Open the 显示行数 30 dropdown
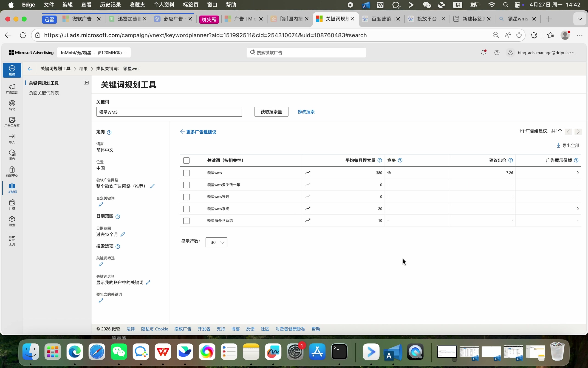Screen dimensions: 588x368 216,242
